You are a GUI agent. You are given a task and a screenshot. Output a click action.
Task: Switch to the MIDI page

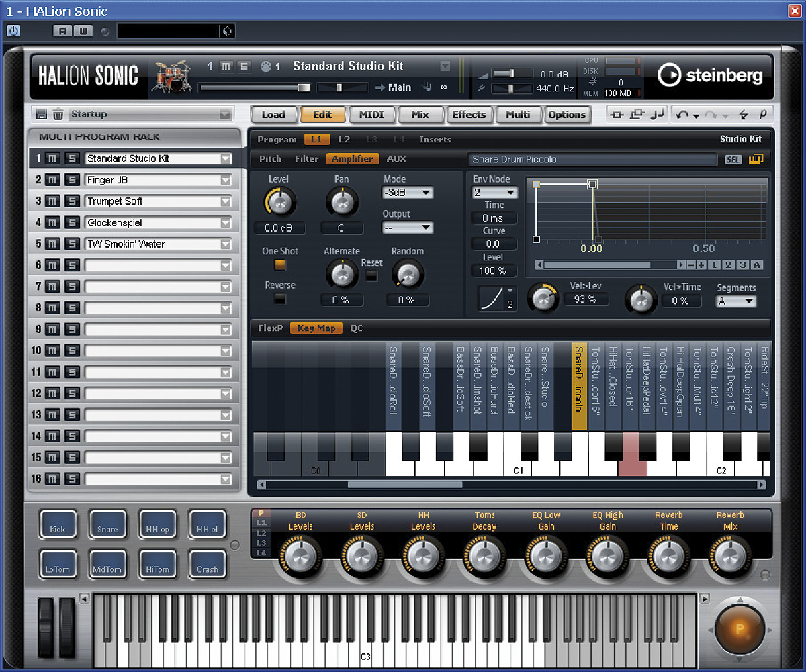point(371,115)
